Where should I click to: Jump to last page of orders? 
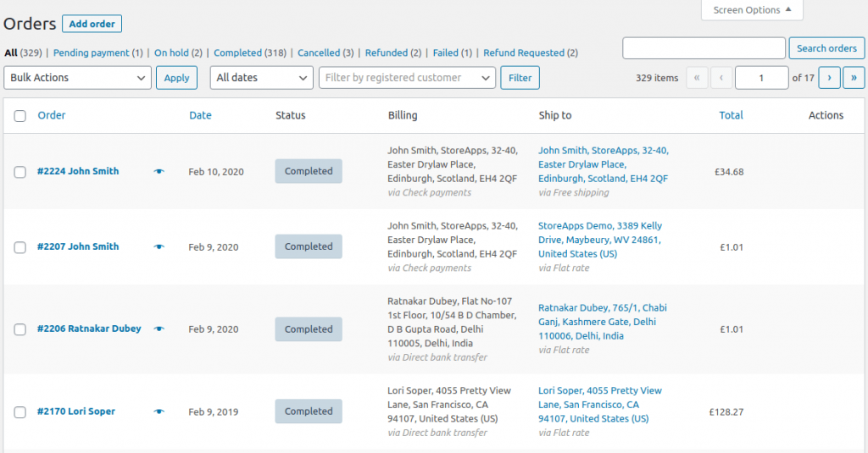point(854,78)
